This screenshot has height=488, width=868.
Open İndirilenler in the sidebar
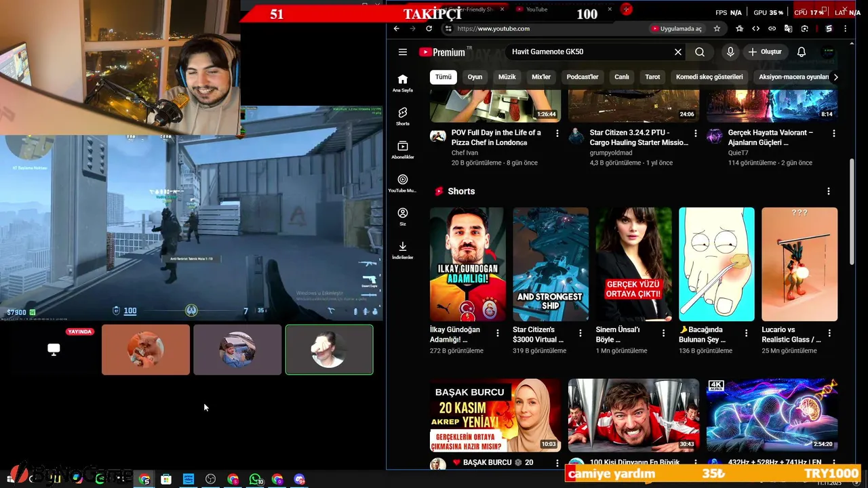(403, 250)
